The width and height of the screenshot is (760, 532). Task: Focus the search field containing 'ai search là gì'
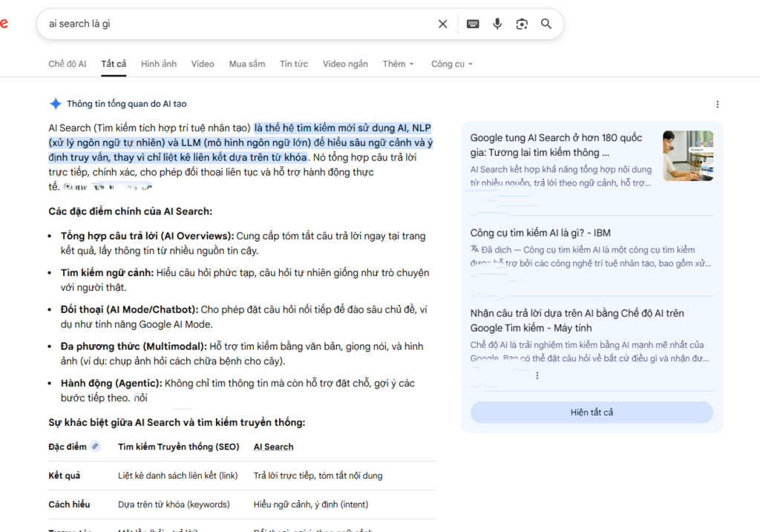(237, 24)
